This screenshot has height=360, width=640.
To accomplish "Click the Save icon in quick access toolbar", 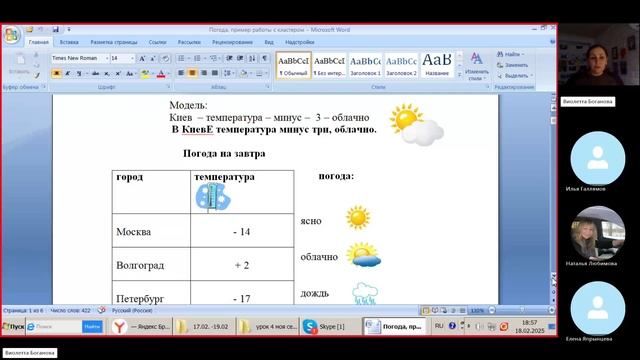I will pyautogui.click(x=56, y=29).
